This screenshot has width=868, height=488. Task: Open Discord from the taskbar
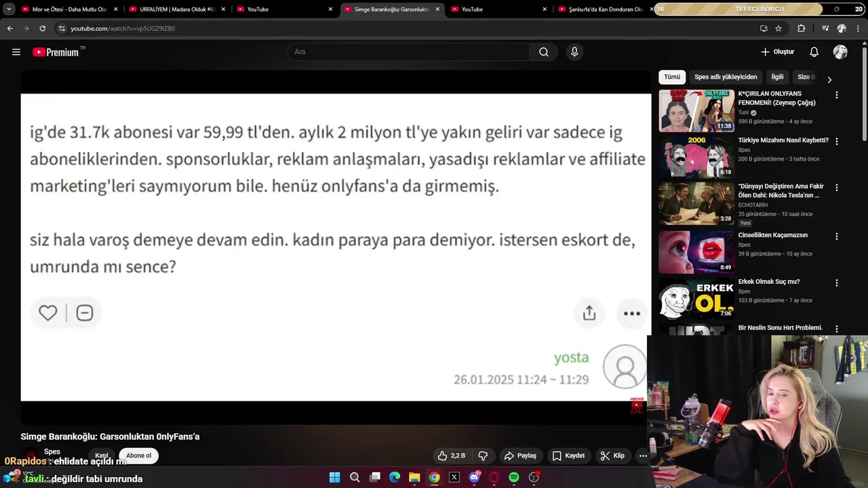click(474, 477)
